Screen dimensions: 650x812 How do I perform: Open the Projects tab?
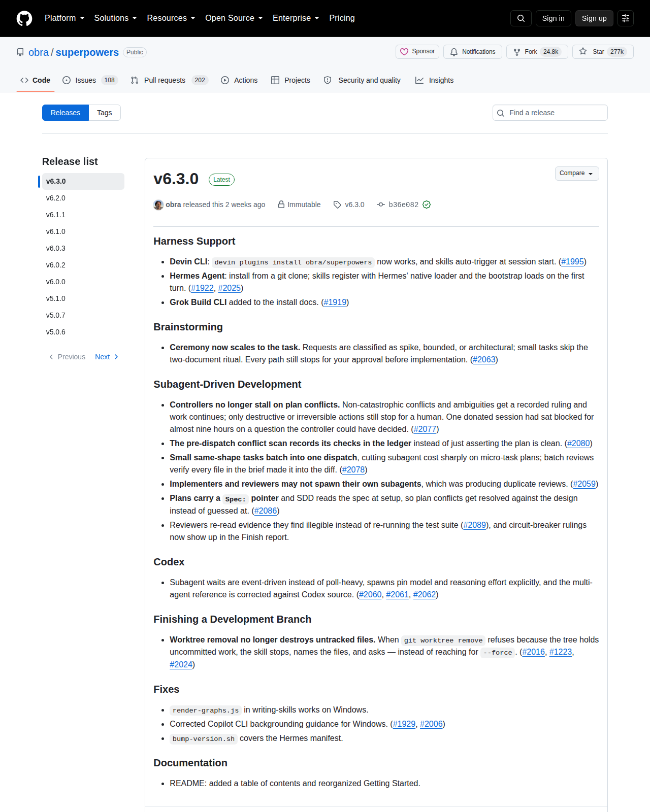coord(291,80)
